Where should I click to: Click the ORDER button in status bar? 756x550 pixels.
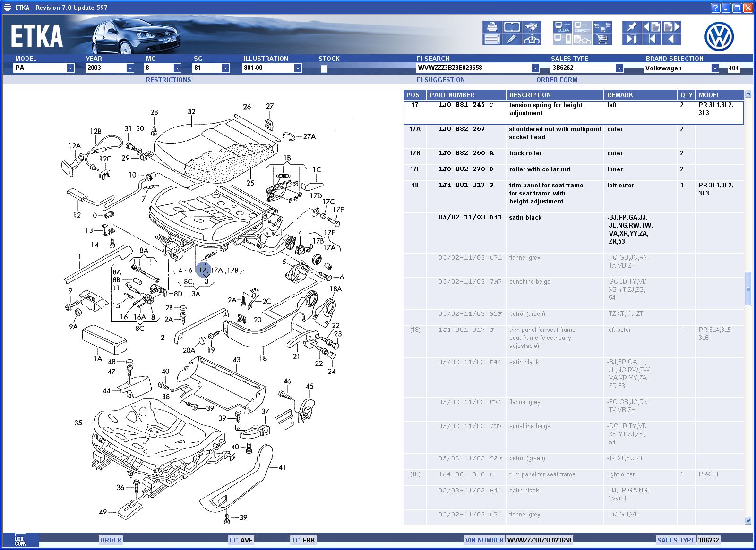[111, 540]
